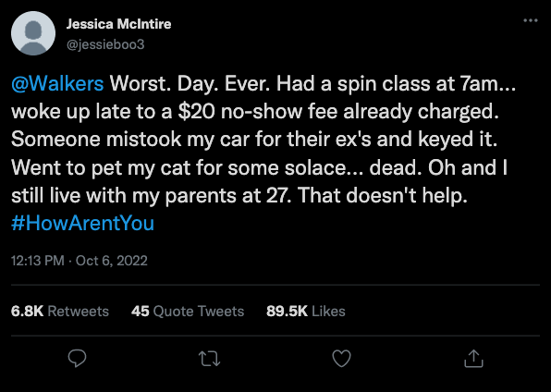Open Jessica McIntire's profile from the display name
This screenshot has height=392, width=551.
tap(118, 24)
